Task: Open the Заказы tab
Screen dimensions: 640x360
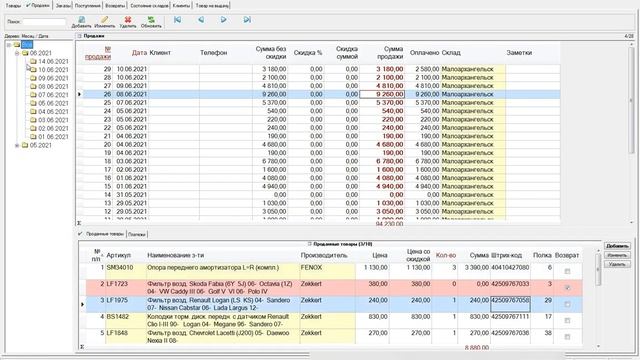Action: [x=63, y=6]
